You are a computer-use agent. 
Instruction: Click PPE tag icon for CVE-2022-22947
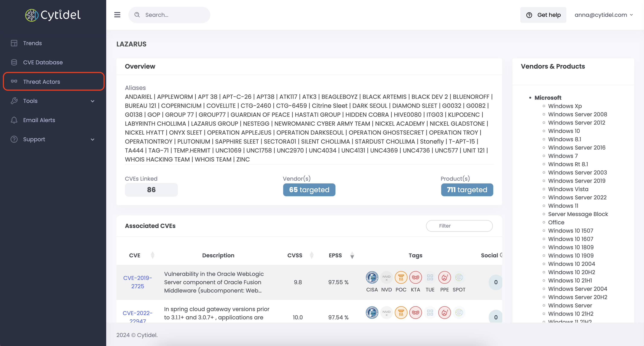pos(444,313)
